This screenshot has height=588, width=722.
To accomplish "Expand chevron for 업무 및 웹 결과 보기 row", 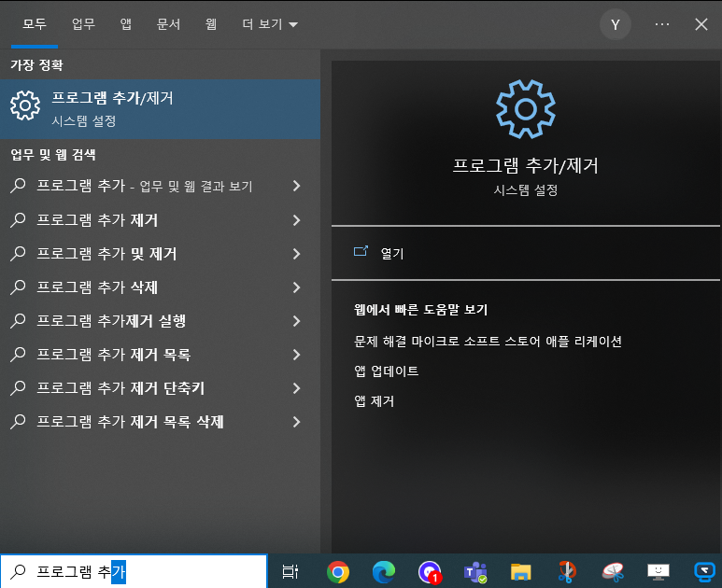I will (x=296, y=186).
